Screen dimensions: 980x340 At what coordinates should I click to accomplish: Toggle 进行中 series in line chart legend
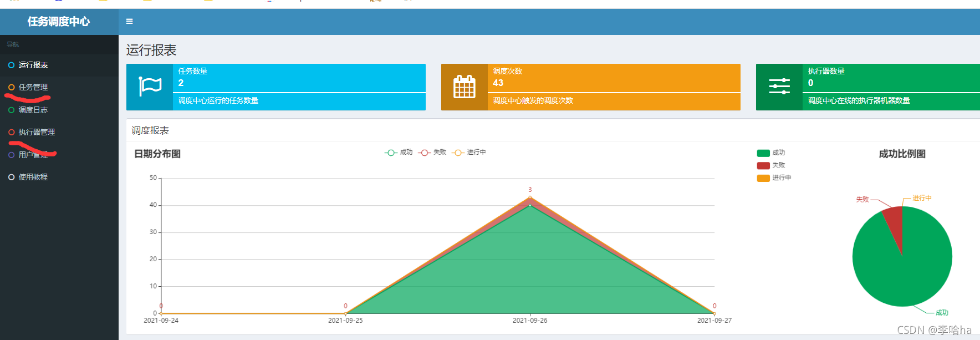pos(469,153)
